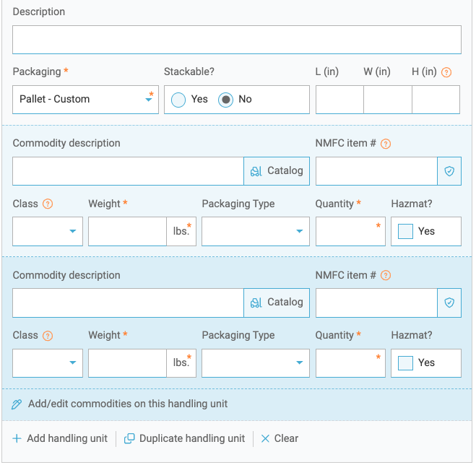Click the help icon next to H (in)
The height and width of the screenshot is (465, 476).
click(x=446, y=72)
